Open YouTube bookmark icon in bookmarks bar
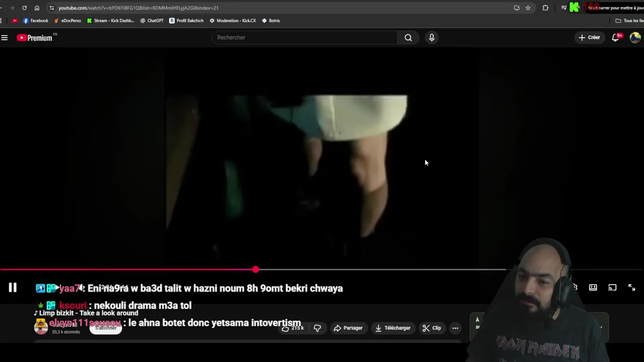 point(15,21)
